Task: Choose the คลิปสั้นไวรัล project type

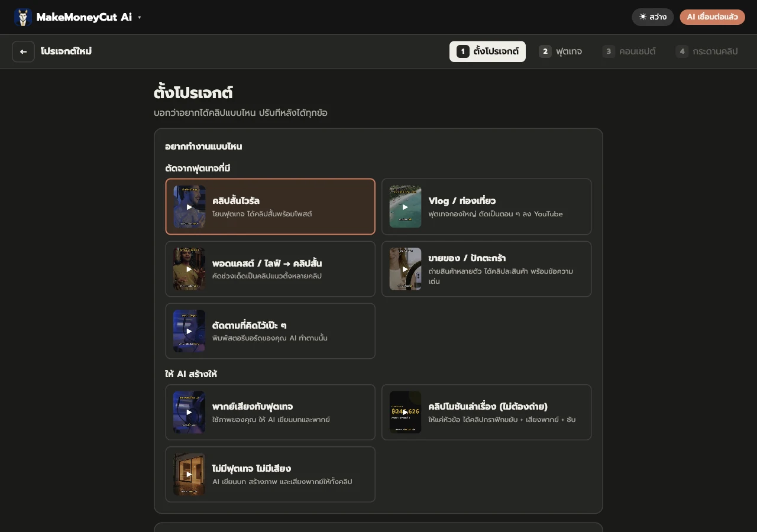Action: pos(270,207)
